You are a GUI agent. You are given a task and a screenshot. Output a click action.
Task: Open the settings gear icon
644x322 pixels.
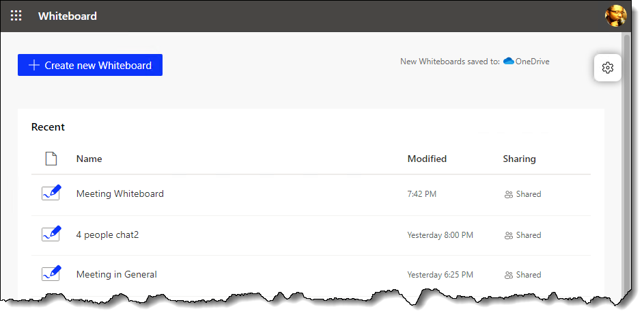tap(607, 68)
